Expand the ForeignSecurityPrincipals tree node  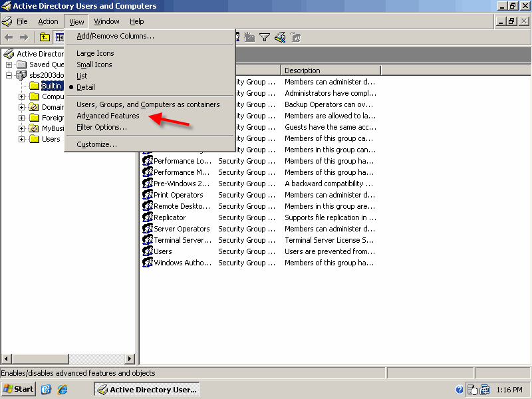[21, 118]
